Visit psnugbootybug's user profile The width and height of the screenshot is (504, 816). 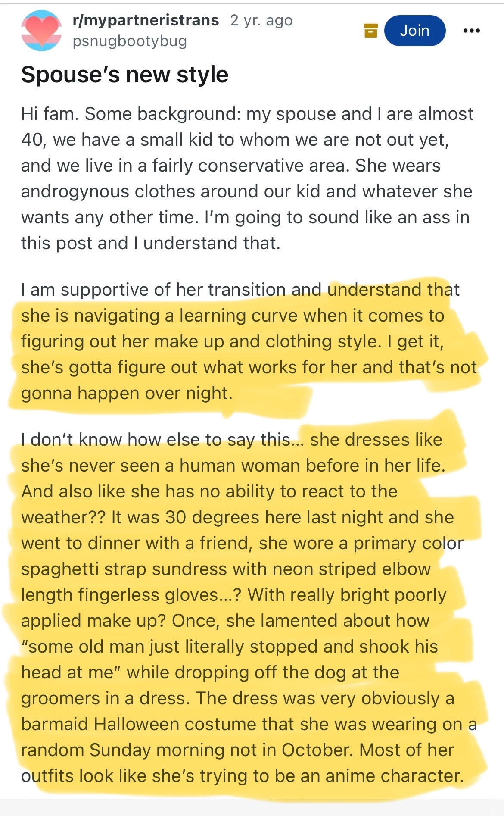[x=130, y=41]
